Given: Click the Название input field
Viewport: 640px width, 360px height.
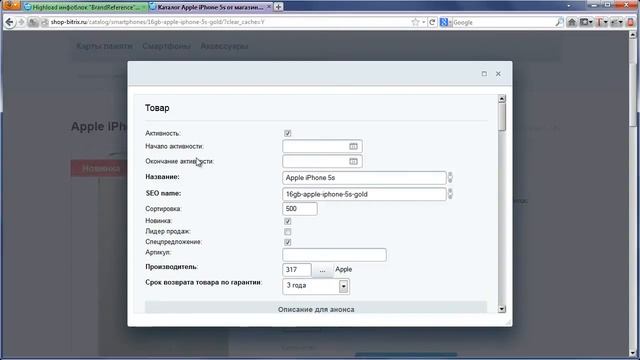Looking at the screenshot, I should click(364, 178).
